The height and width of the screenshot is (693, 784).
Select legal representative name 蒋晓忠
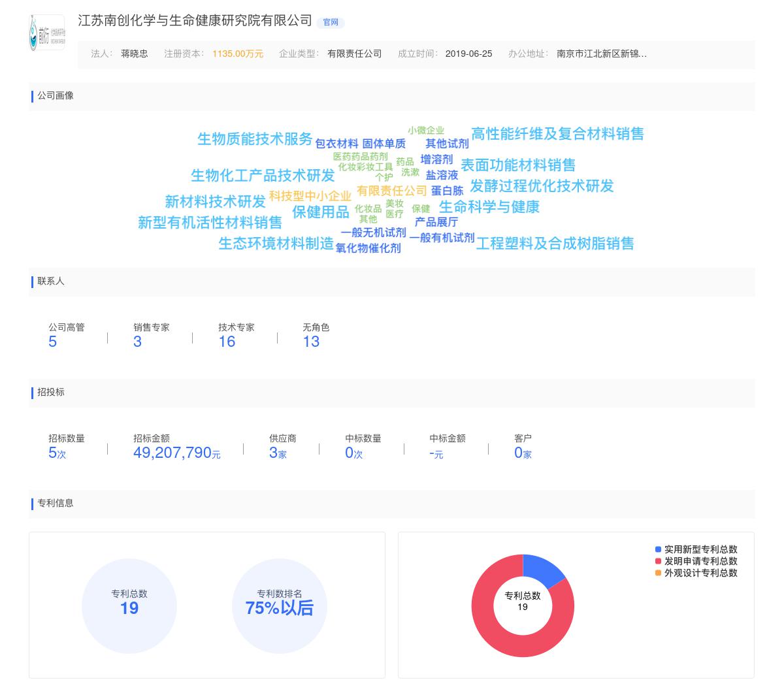tap(135, 54)
